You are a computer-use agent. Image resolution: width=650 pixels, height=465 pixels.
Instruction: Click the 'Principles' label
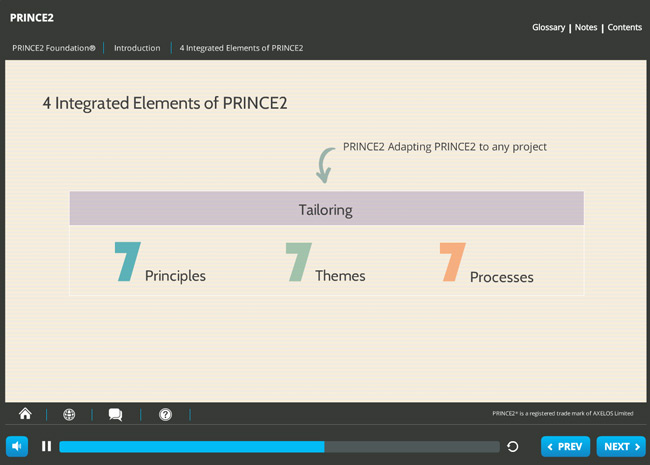(x=175, y=276)
